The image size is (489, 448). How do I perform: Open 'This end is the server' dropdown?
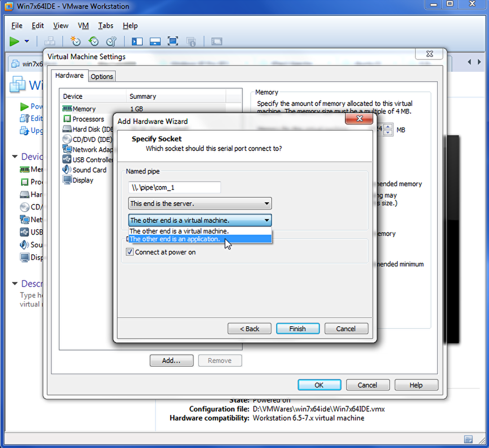200,204
